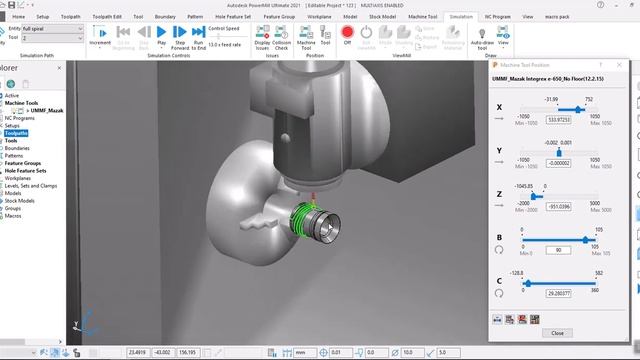Select Feature Groups in Explorer tree
Image resolution: width=640 pixels, height=360 pixels.
click(23, 163)
